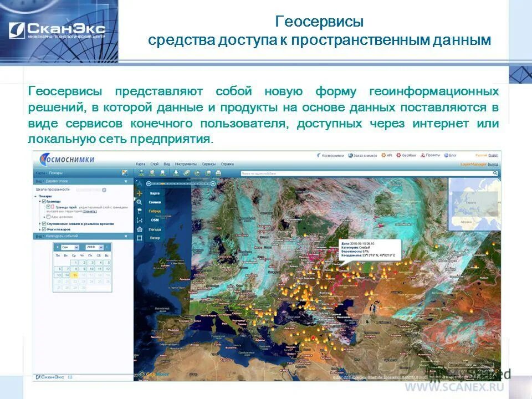Screen dimensions: 532x399
Task: Enable the Очаги пожаров checkbox
Action: tap(43, 229)
